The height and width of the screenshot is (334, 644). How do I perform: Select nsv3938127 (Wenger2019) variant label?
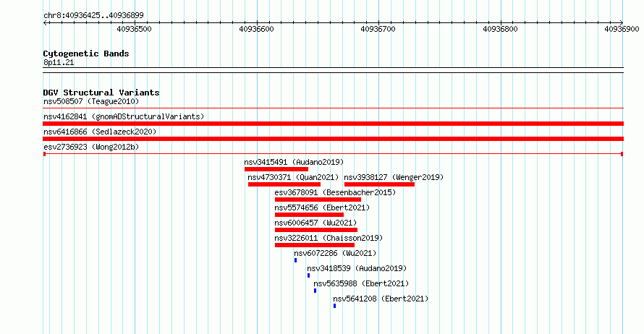[x=394, y=177]
